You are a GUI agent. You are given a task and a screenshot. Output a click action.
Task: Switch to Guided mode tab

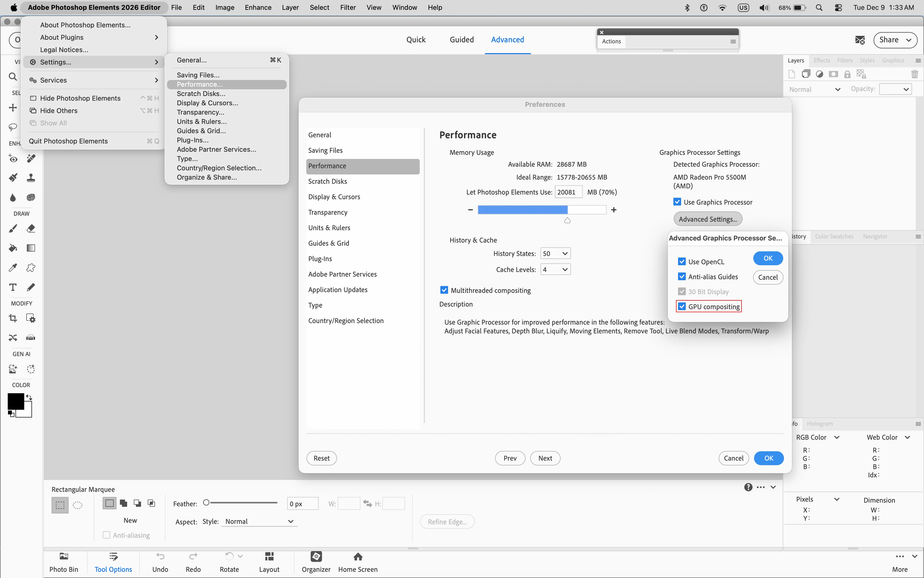click(x=462, y=40)
